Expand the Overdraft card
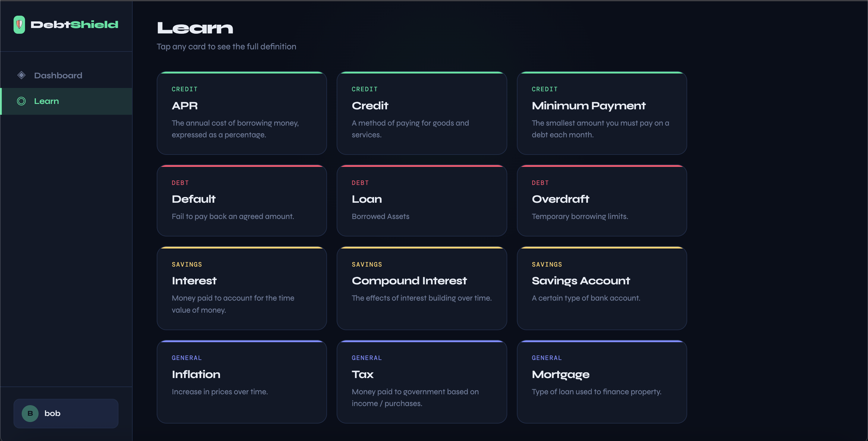The image size is (868, 441). (602, 201)
